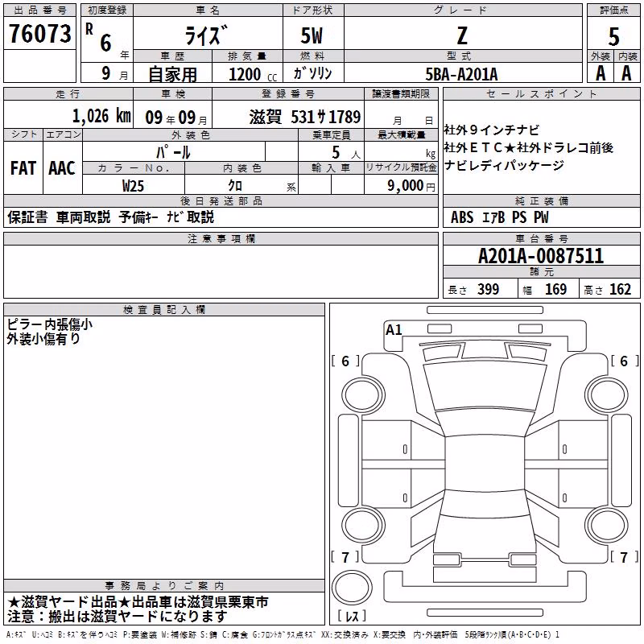Click recycle deposit 9,000円
The height and width of the screenshot is (644, 644).
411,186
